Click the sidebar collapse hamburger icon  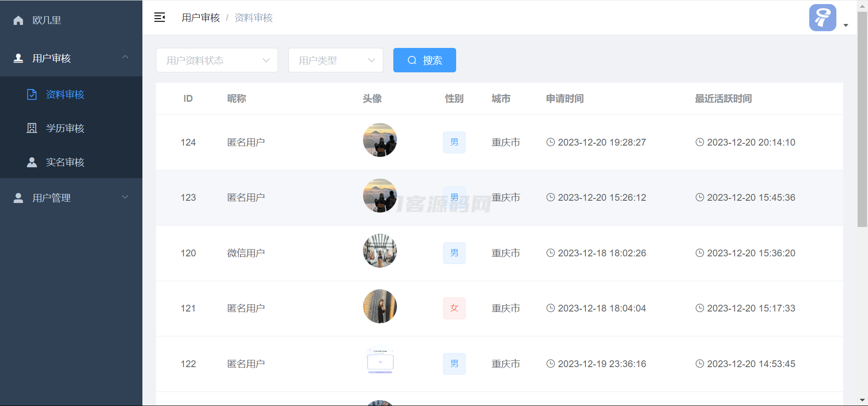click(x=160, y=18)
